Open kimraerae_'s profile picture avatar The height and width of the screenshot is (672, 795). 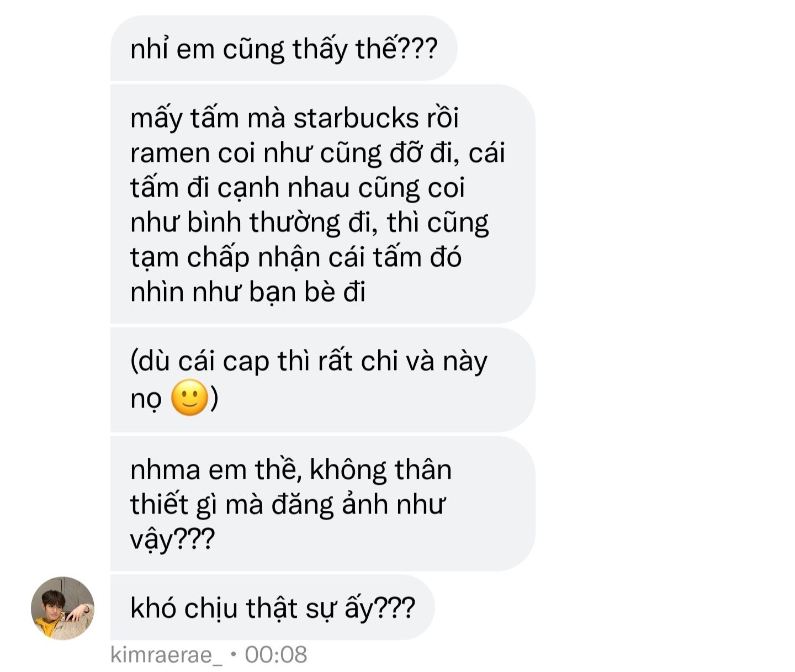click(62, 608)
